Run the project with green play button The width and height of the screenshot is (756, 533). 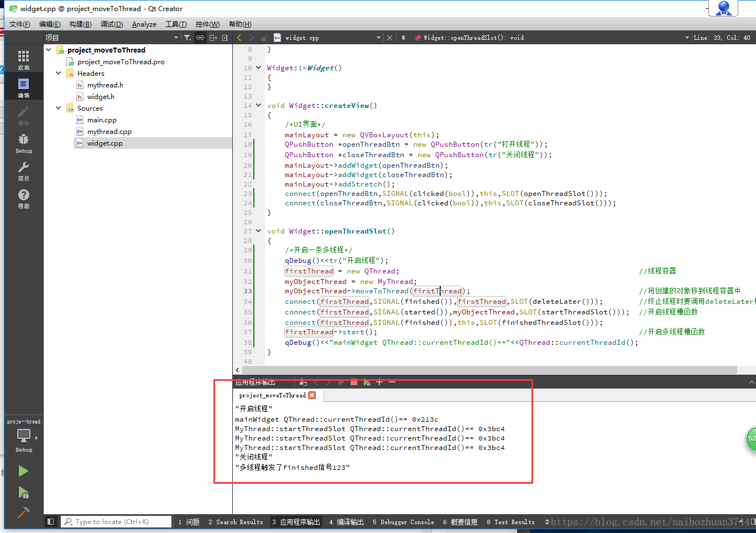coord(23,471)
